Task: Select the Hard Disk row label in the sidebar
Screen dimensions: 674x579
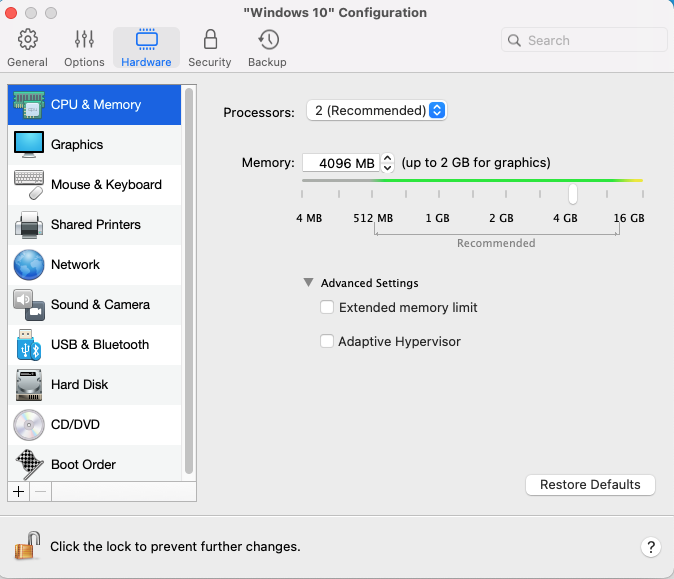Action: point(80,385)
